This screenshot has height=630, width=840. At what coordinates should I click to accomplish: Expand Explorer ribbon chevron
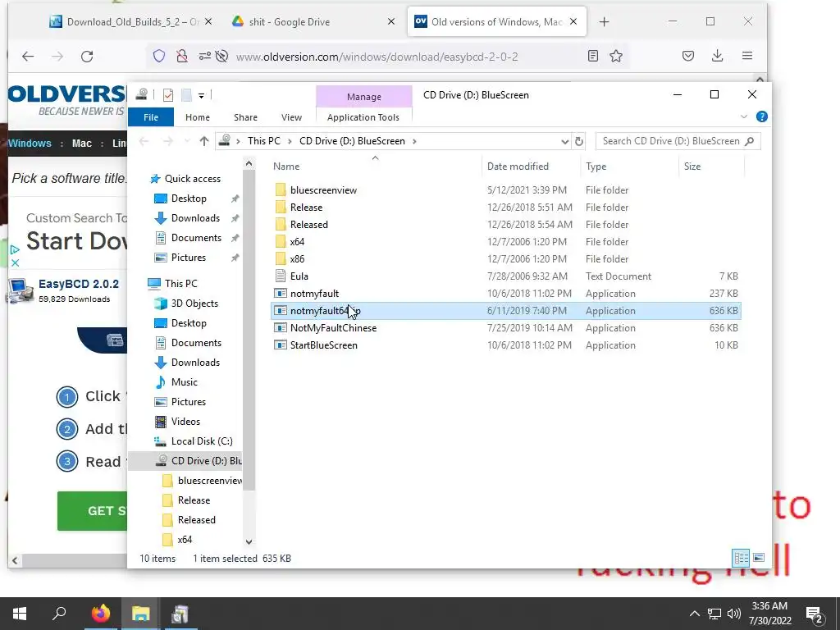[743, 116]
